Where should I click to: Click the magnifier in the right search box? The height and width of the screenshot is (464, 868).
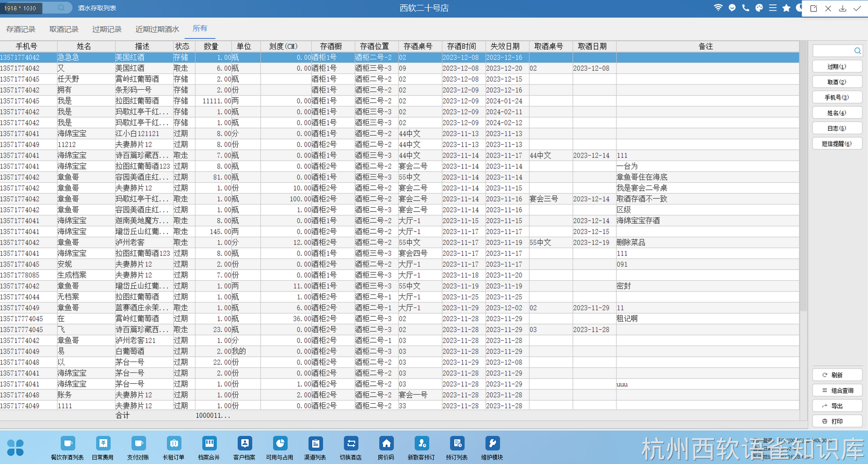coord(857,50)
